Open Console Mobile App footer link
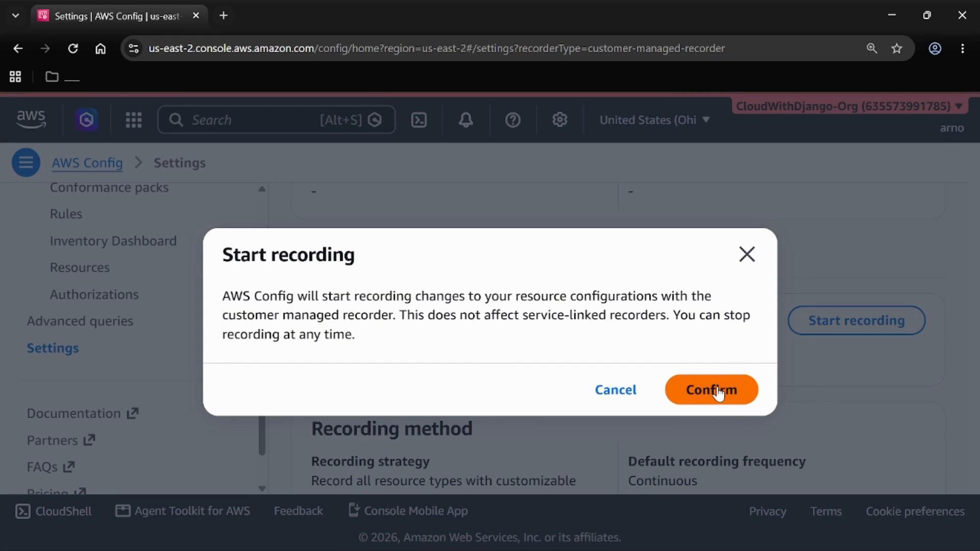Image resolution: width=980 pixels, height=551 pixels. point(408,511)
